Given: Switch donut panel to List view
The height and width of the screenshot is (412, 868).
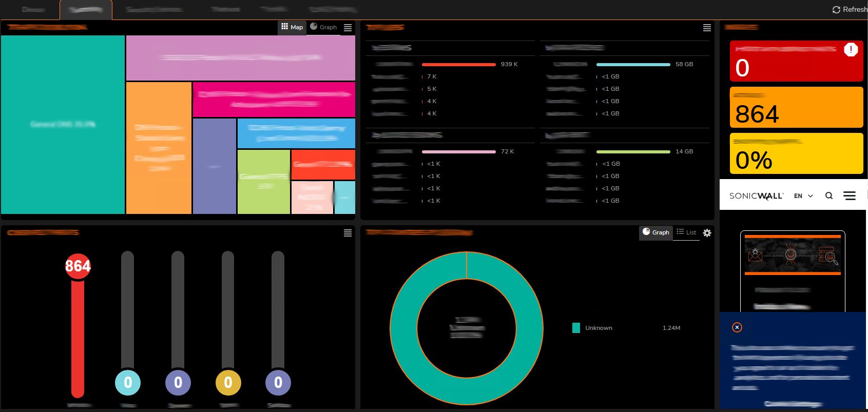Looking at the screenshot, I should tap(686, 232).
